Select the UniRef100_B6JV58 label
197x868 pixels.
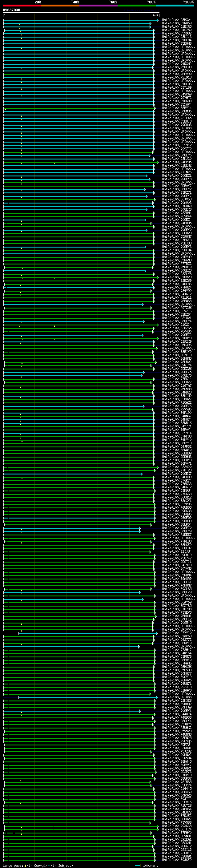tap(176, 200)
